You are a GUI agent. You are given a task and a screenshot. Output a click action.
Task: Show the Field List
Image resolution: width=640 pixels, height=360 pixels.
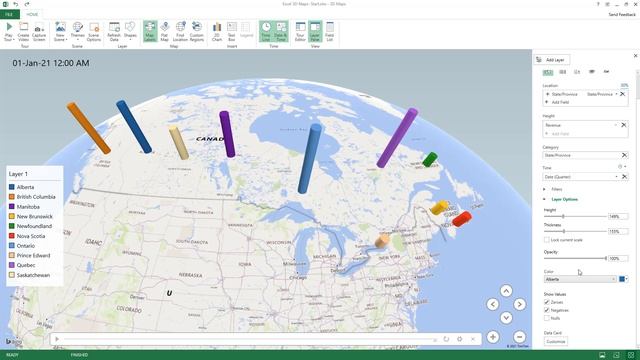[329, 31]
